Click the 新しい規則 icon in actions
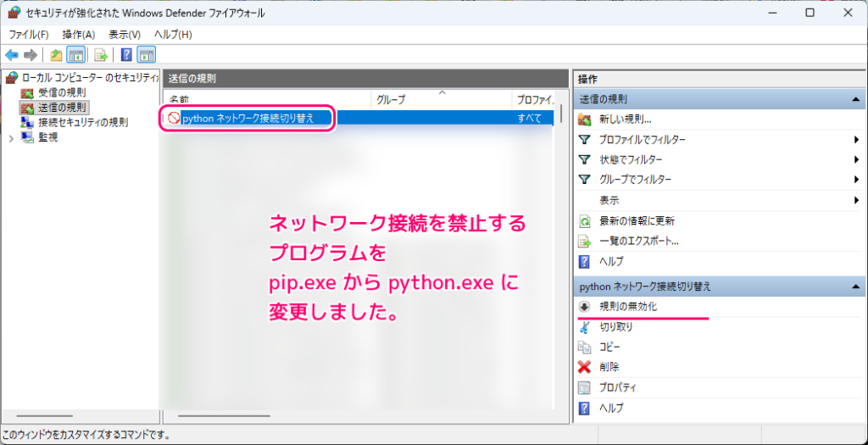 pyautogui.click(x=585, y=119)
